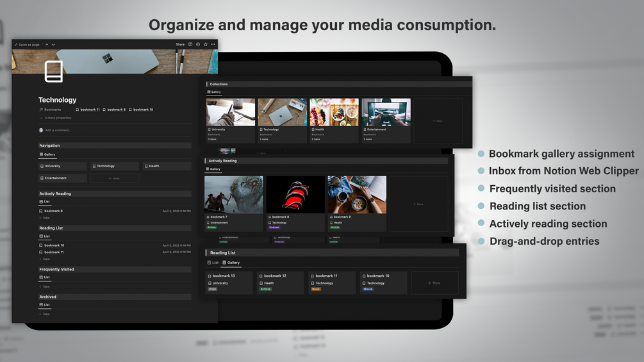This screenshot has width=644, height=362.
Task: Open bookmark 10 gallery card
Action: point(383,283)
